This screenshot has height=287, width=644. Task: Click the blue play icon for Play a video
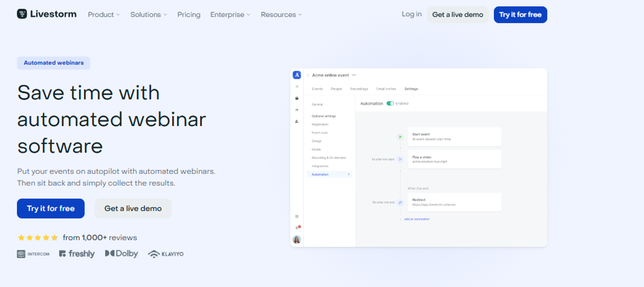tap(400, 159)
